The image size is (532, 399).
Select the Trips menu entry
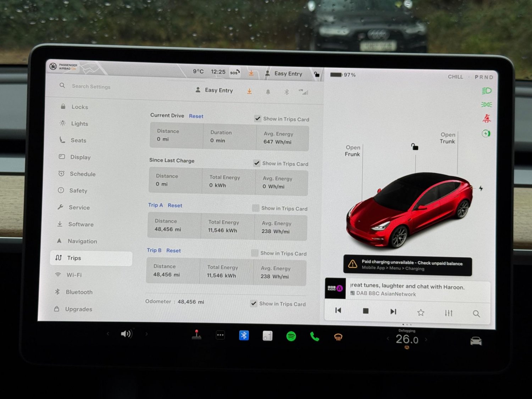click(91, 258)
